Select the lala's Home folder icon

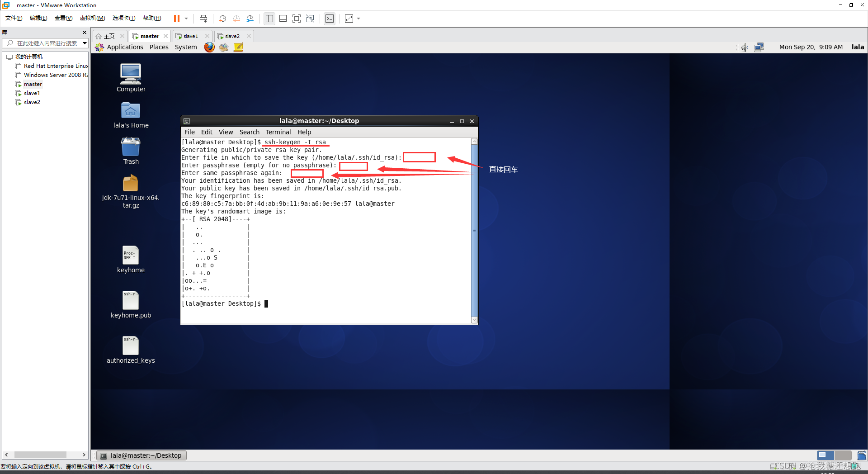click(x=131, y=115)
